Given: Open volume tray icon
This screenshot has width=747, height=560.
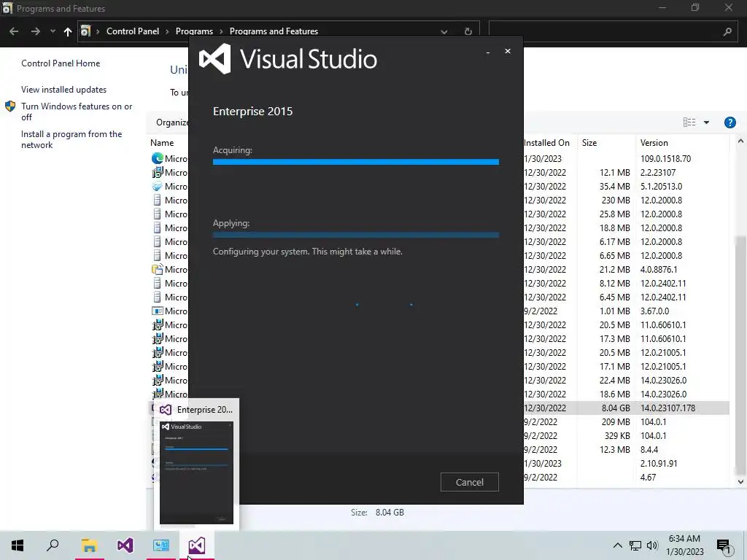Looking at the screenshot, I should [x=652, y=545].
